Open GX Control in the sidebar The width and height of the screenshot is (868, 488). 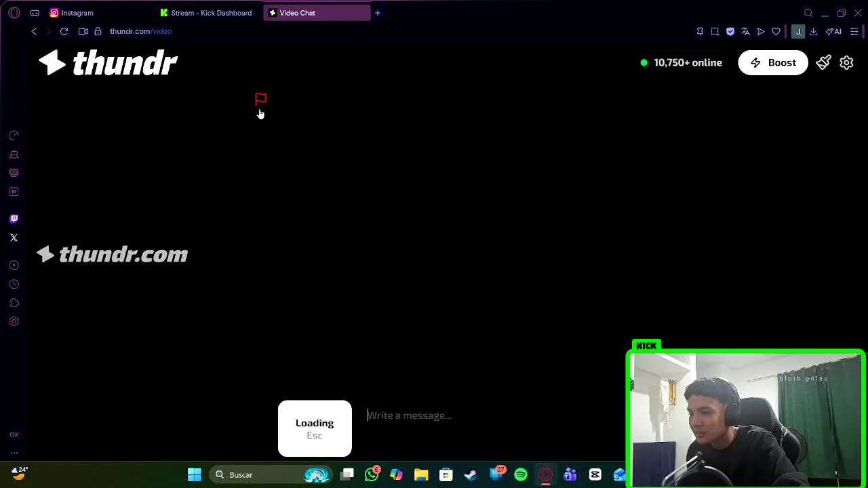(x=14, y=136)
